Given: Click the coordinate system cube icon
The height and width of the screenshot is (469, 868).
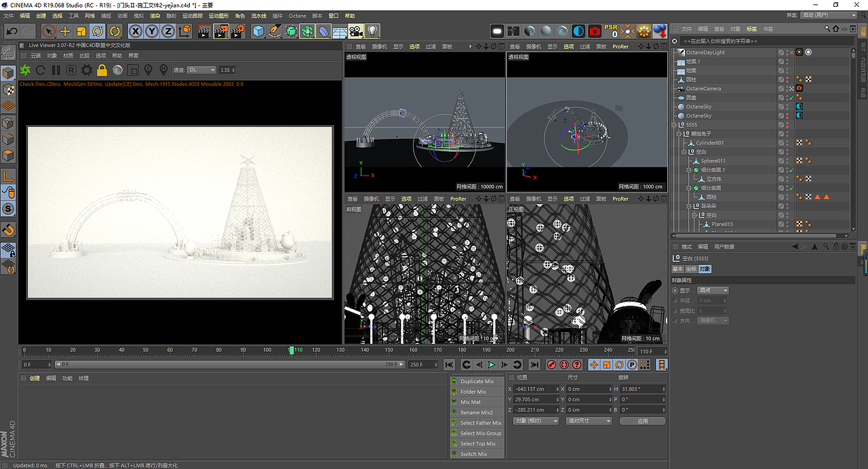Looking at the screenshot, I should (x=184, y=31).
